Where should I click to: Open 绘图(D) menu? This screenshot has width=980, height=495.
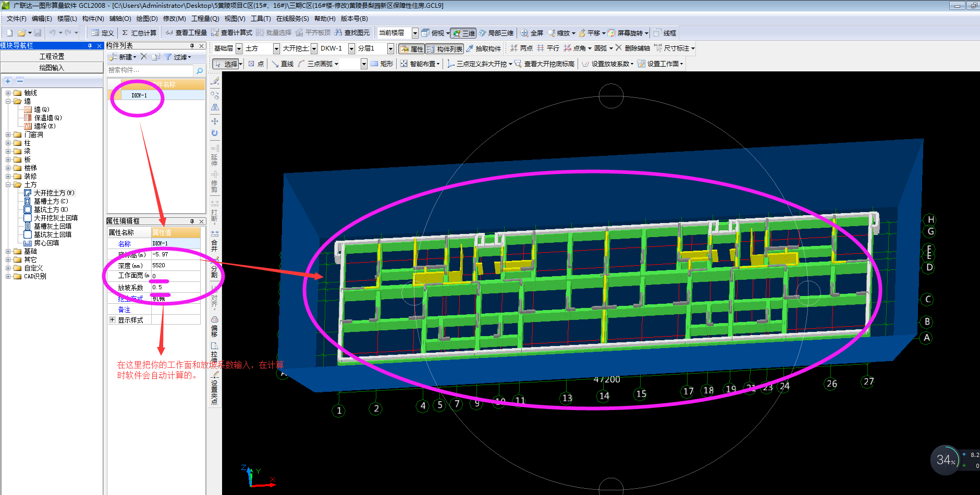147,19
